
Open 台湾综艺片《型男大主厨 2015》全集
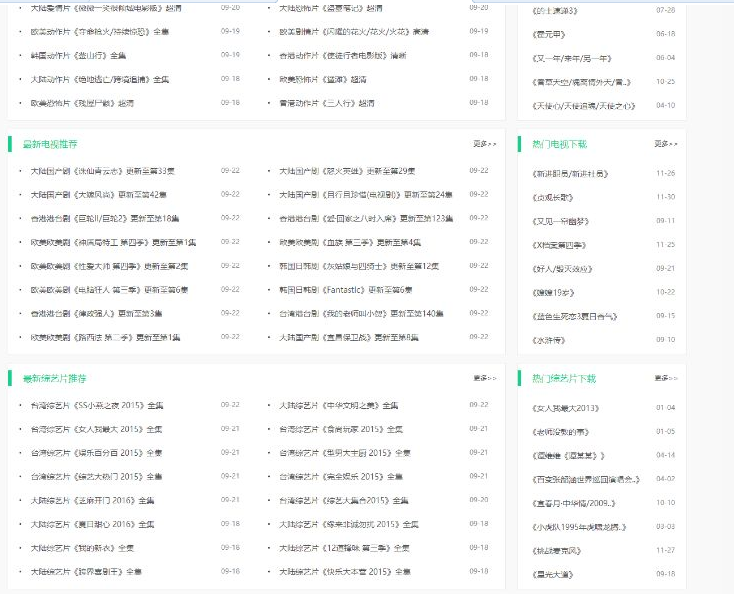[x=345, y=453]
